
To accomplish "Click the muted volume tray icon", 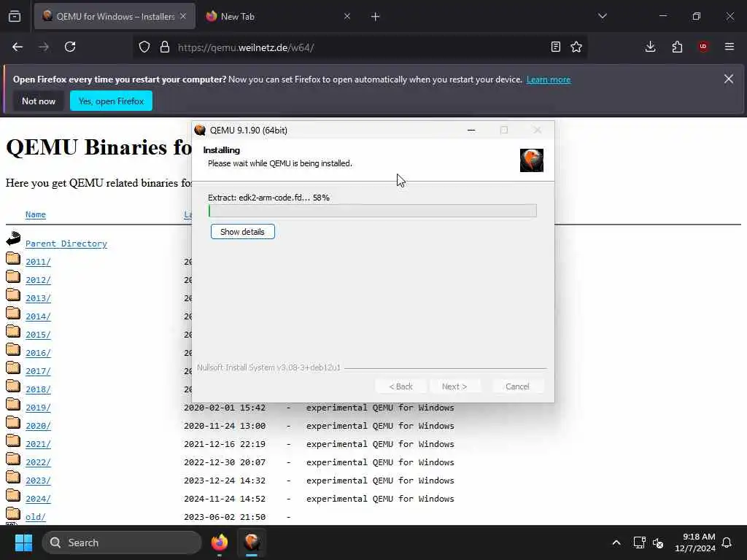I will point(658,542).
